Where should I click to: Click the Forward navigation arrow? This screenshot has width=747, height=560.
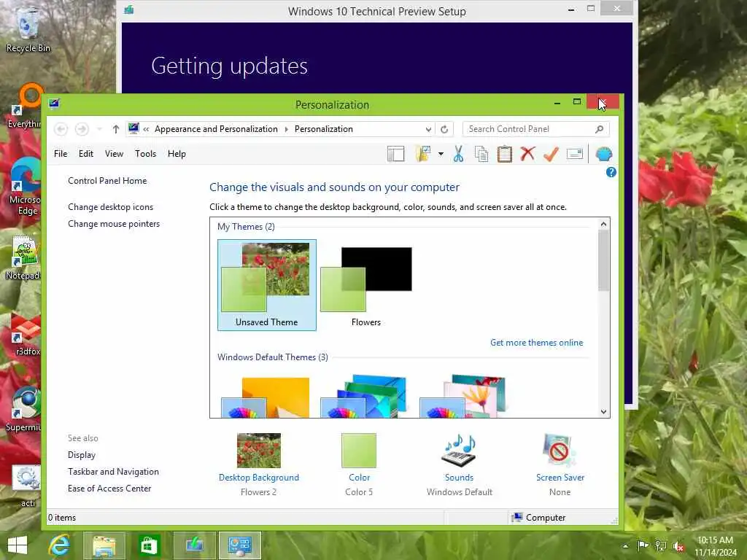pyautogui.click(x=82, y=129)
